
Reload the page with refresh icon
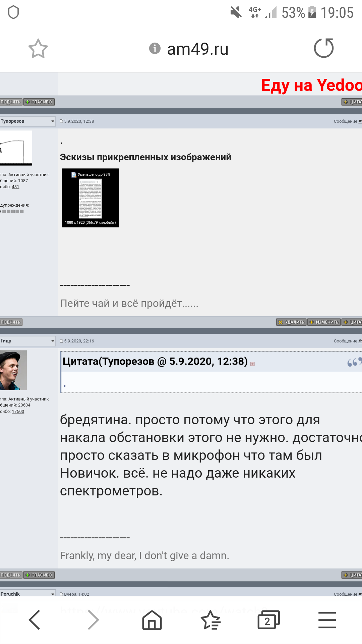tap(323, 48)
